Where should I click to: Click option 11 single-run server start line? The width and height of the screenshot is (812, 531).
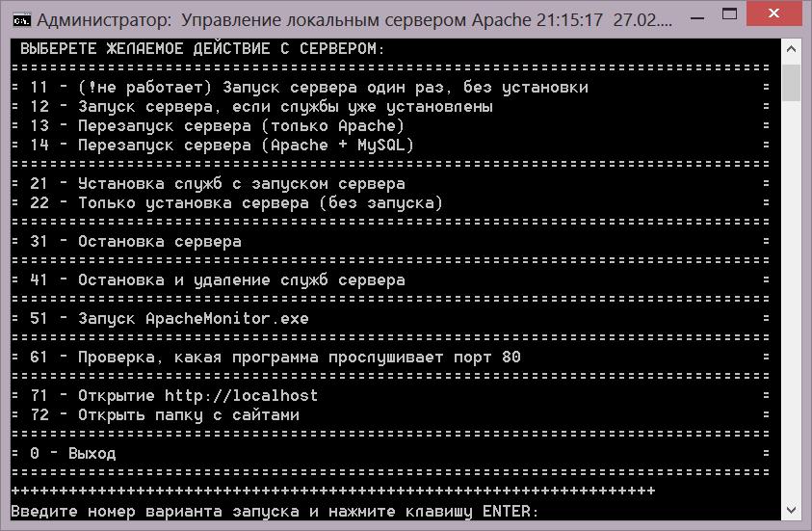(x=308, y=87)
